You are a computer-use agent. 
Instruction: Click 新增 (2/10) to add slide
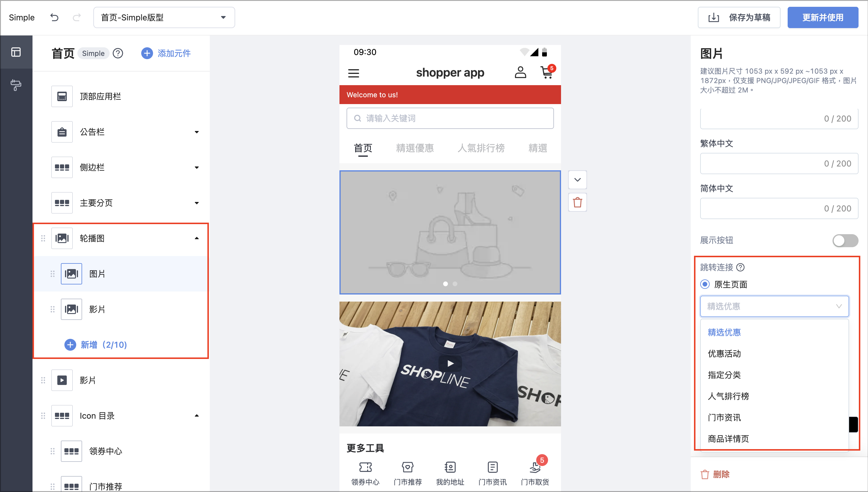[95, 345]
